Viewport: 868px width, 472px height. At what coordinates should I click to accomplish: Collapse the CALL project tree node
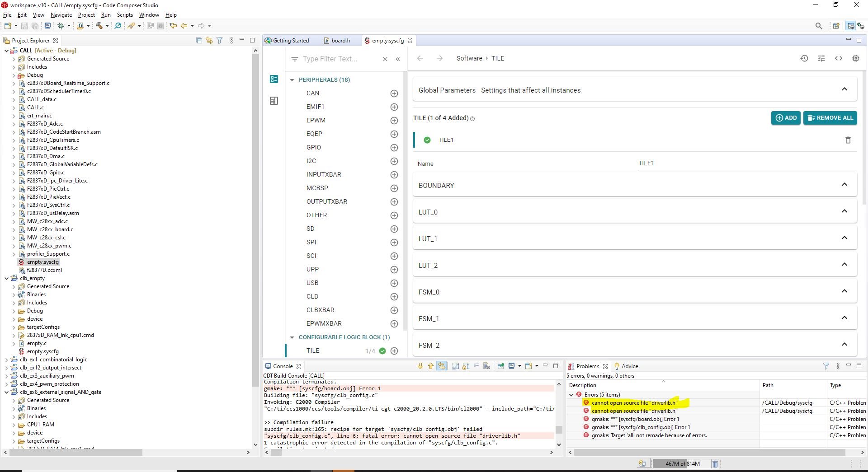click(x=6, y=51)
